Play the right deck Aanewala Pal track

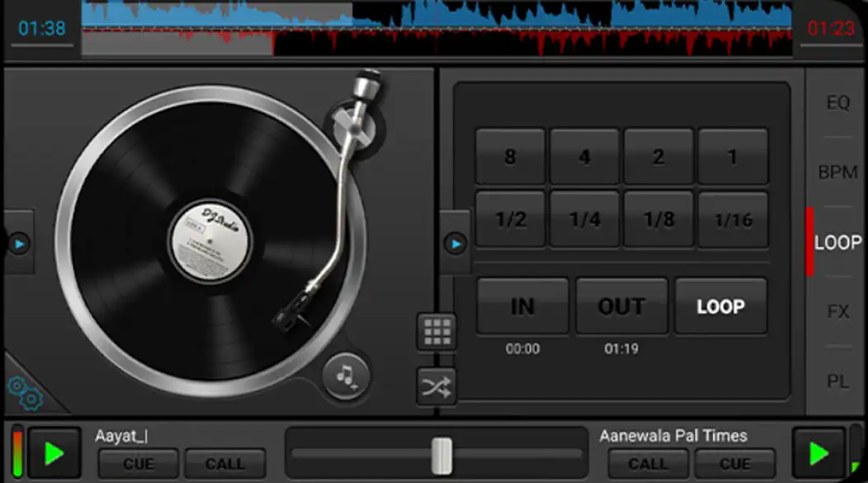point(818,453)
